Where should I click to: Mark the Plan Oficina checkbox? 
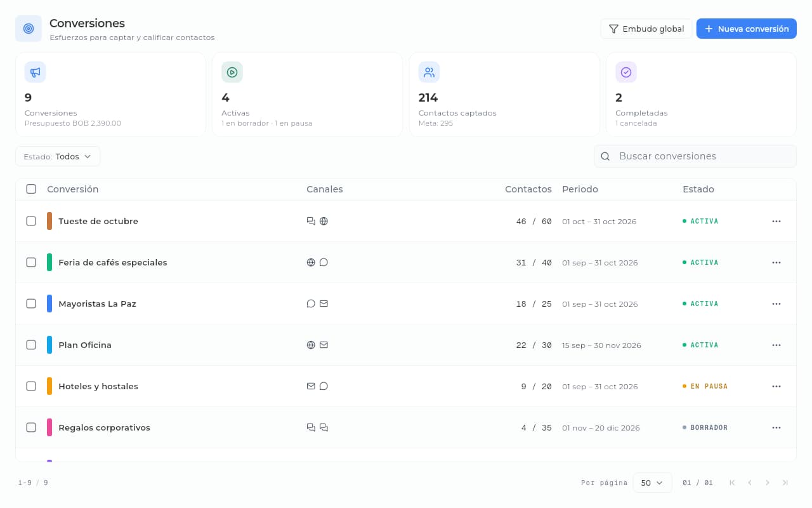[x=31, y=345]
